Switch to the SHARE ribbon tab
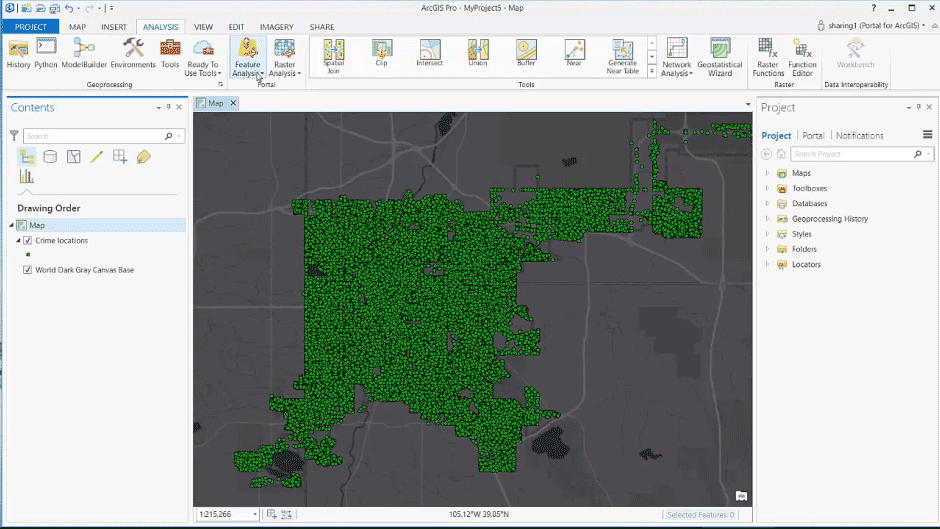Screen dimensions: 940x529 [322, 27]
